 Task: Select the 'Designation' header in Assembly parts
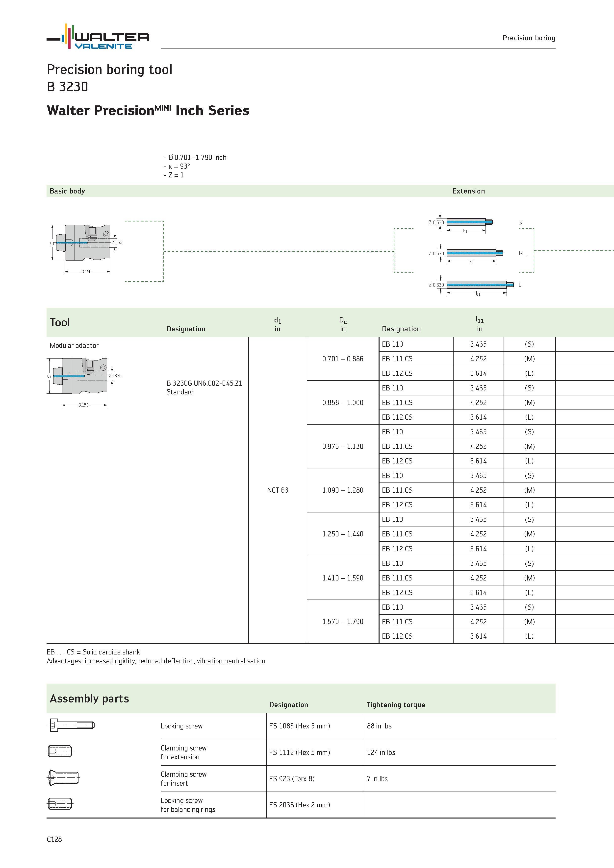[289, 705]
